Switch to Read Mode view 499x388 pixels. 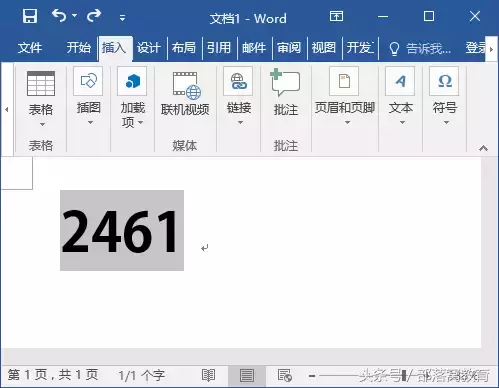(208, 375)
